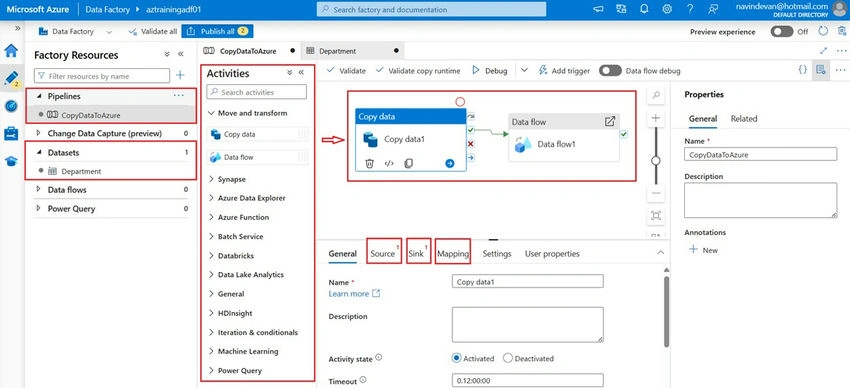850x388 pixels.
Task: Click the announcements megaphone icon
Action: tap(598, 9)
